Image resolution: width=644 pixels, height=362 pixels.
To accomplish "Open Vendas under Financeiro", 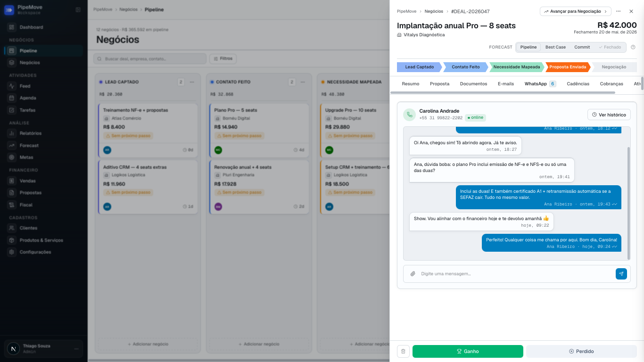I will click(x=44, y=181).
